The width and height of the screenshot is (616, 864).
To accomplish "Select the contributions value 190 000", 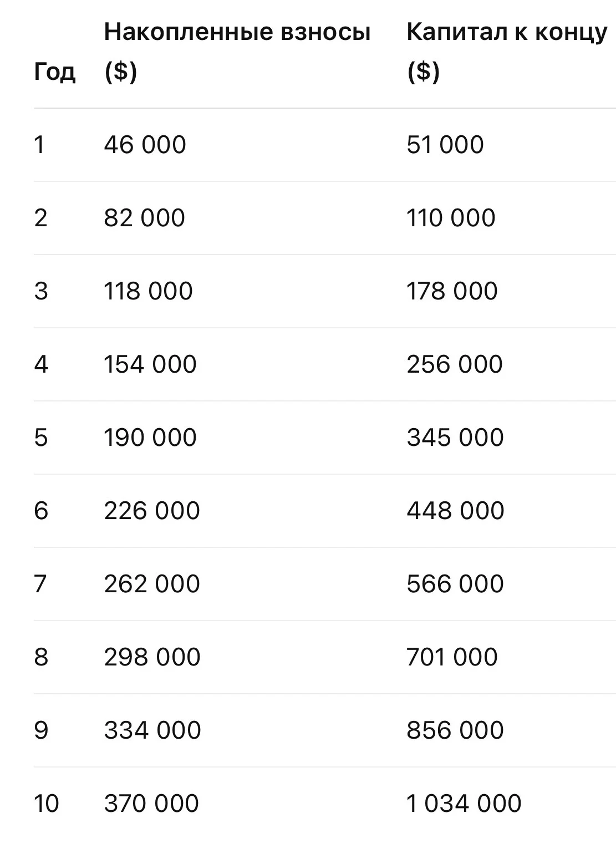I will point(150,438).
